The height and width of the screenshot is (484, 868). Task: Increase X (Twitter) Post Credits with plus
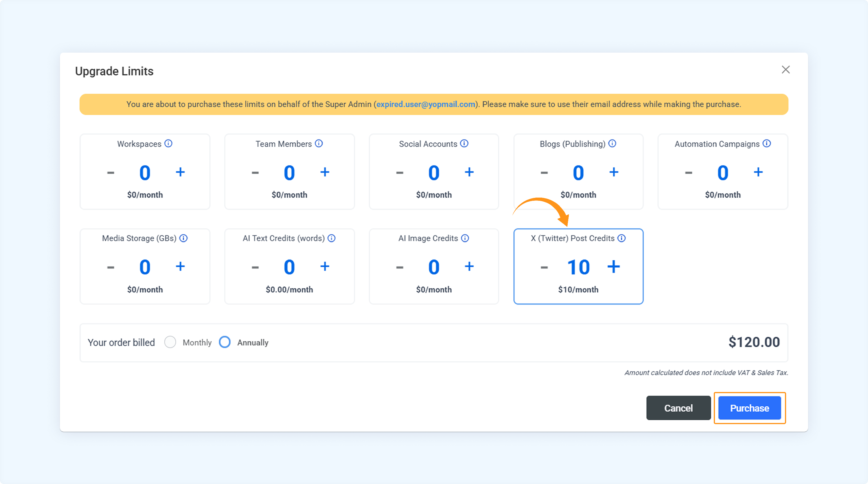pos(614,266)
